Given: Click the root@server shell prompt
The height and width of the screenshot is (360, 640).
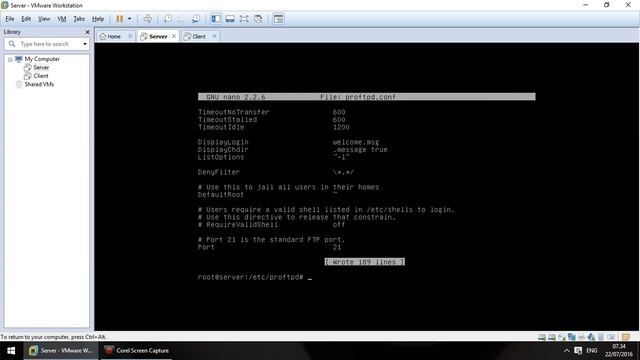Looking at the screenshot, I should (x=250, y=277).
